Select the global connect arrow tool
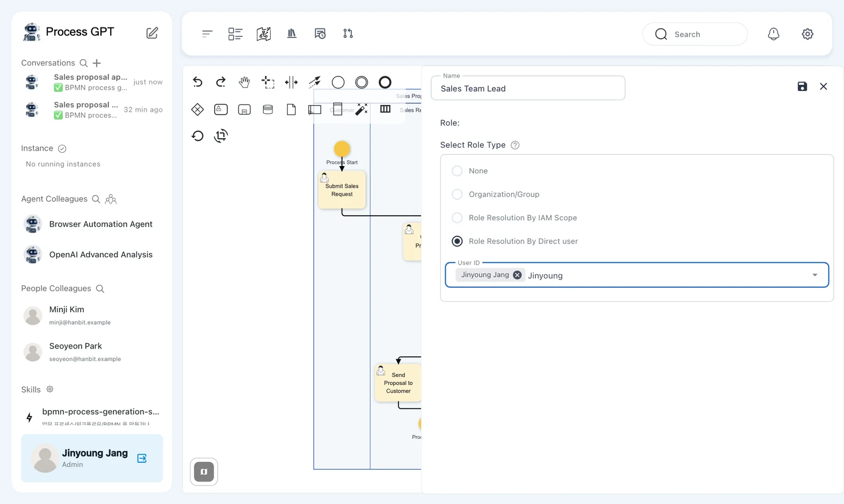 coord(314,82)
